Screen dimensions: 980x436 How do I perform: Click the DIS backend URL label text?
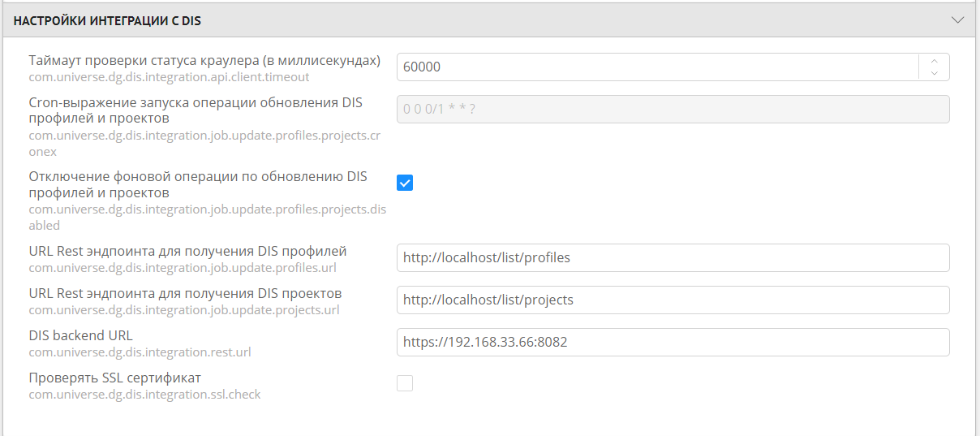coord(80,335)
